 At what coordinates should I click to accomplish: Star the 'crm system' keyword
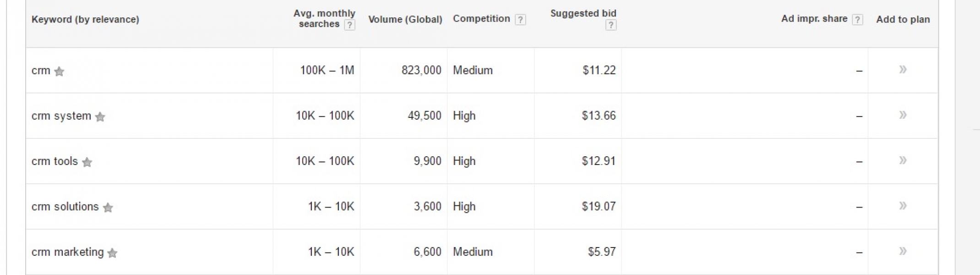[x=100, y=117]
